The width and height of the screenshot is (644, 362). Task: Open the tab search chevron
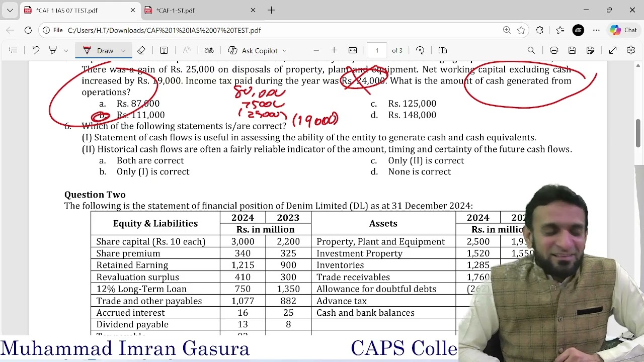pyautogui.click(x=10, y=10)
